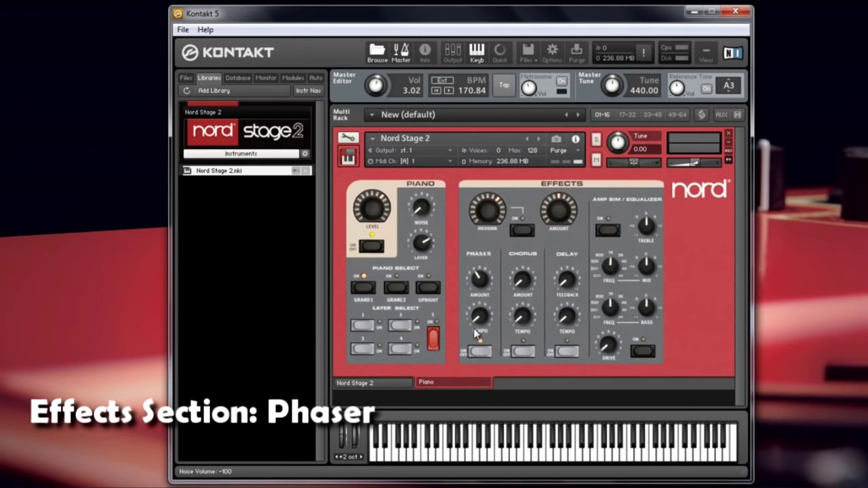
Task: Click the instrument info 'i' icon
Action: 576,138
